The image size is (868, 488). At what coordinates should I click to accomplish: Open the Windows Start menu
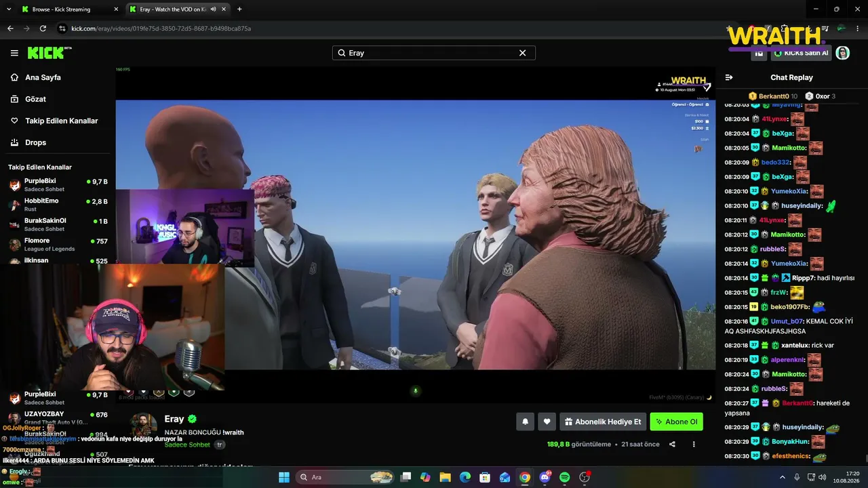[x=284, y=477]
